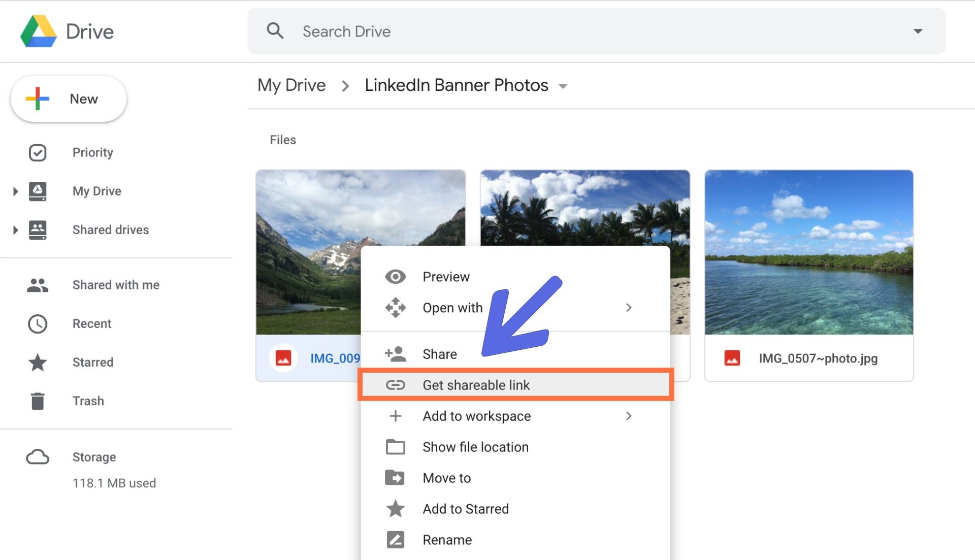
Task: Choose Get shareable link
Action: [x=476, y=385]
